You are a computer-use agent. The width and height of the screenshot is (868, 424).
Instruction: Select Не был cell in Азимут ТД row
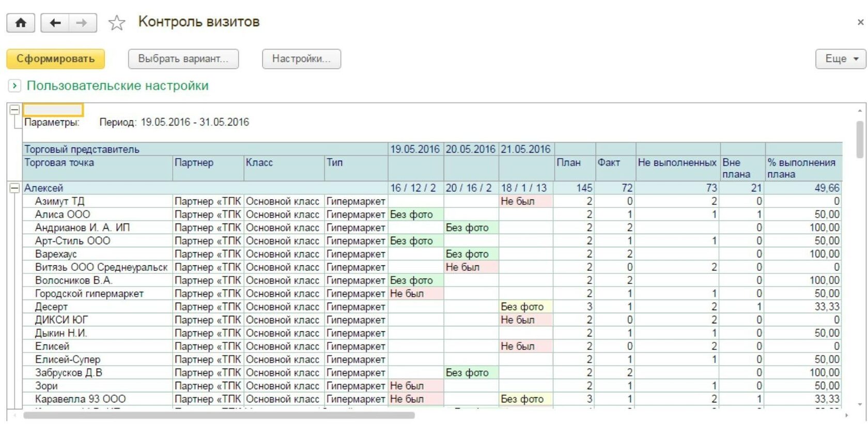pyautogui.click(x=526, y=201)
